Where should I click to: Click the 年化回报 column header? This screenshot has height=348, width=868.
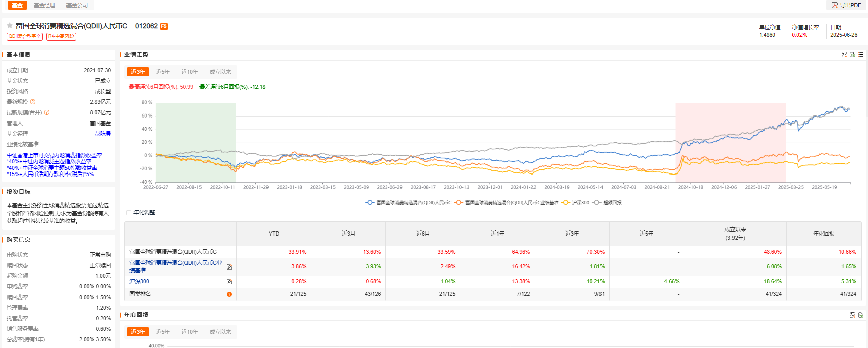[824, 234]
